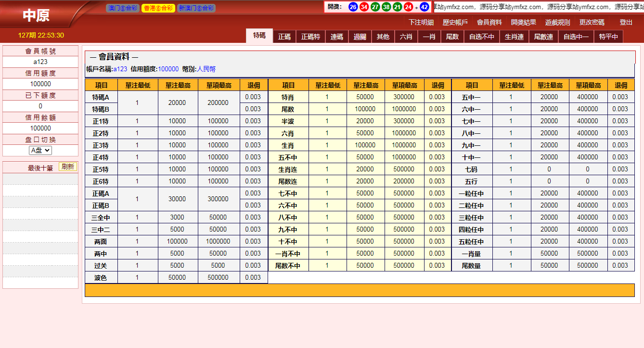Image resolution: width=644 pixels, height=348 pixels.
Task: Switch to 澳门六合彩 lottery
Action: [123, 8]
